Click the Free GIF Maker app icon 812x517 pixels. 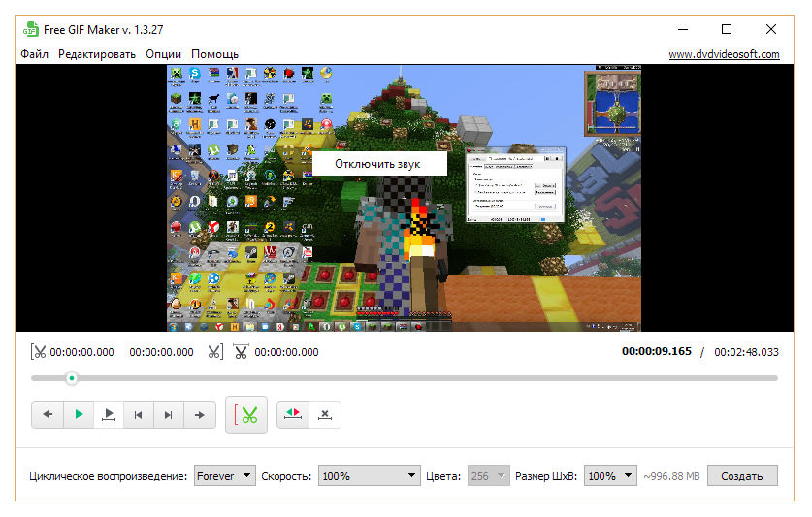31,29
